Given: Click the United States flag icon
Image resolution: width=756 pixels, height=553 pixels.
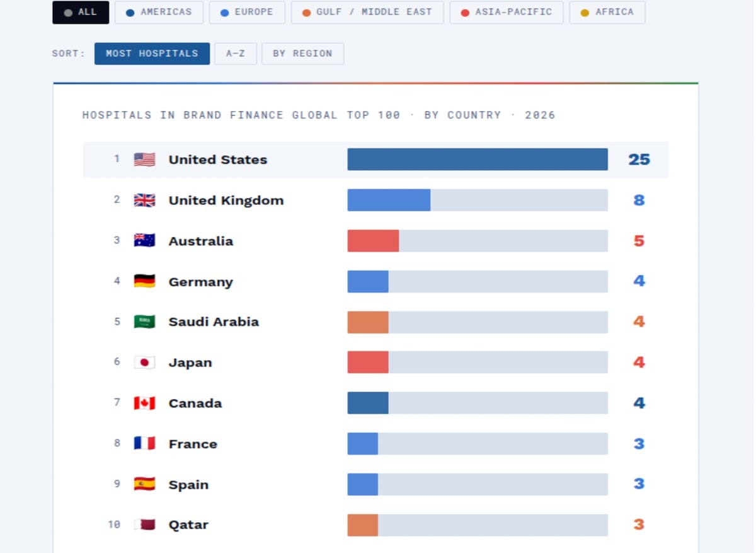Looking at the screenshot, I should point(144,159).
